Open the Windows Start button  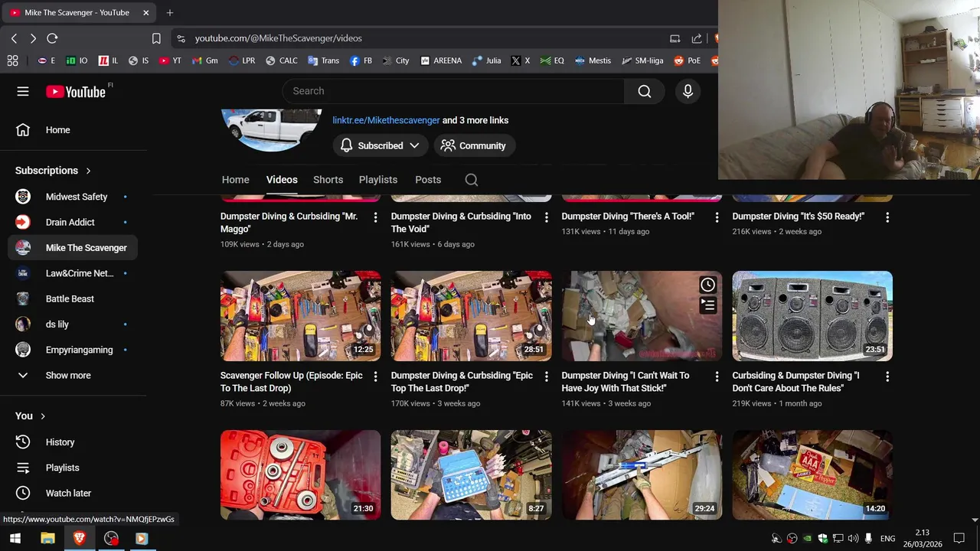point(15,538)
